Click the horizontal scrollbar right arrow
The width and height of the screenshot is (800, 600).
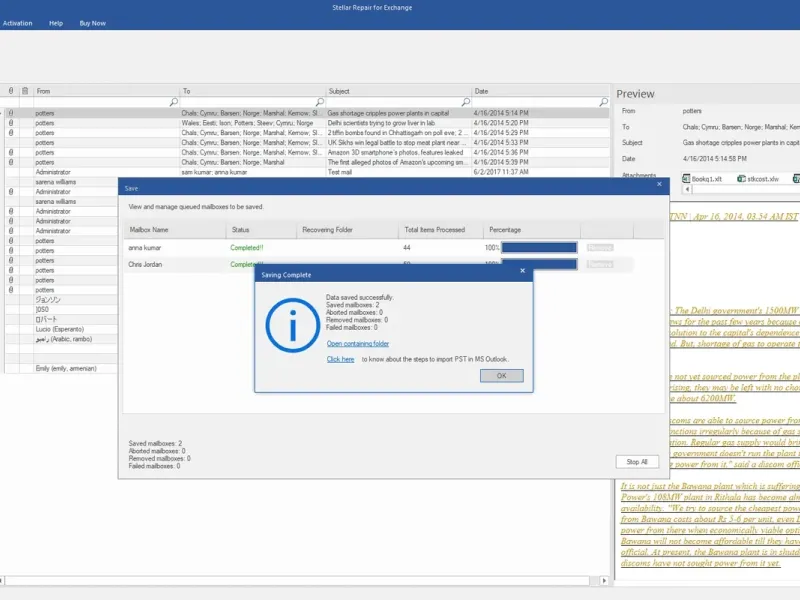tap(605, 581)
